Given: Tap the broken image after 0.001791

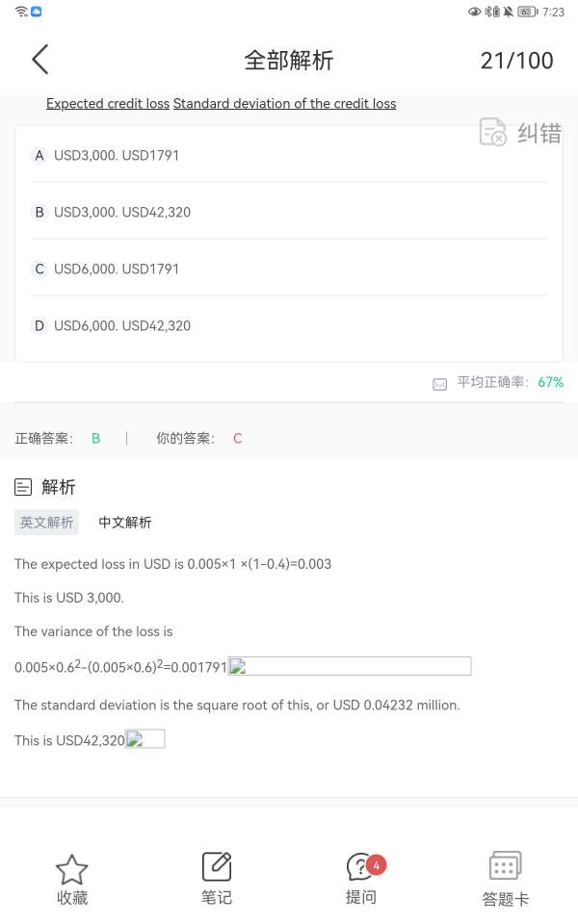Looking at the screenshot, I should (x=350, y=666).
